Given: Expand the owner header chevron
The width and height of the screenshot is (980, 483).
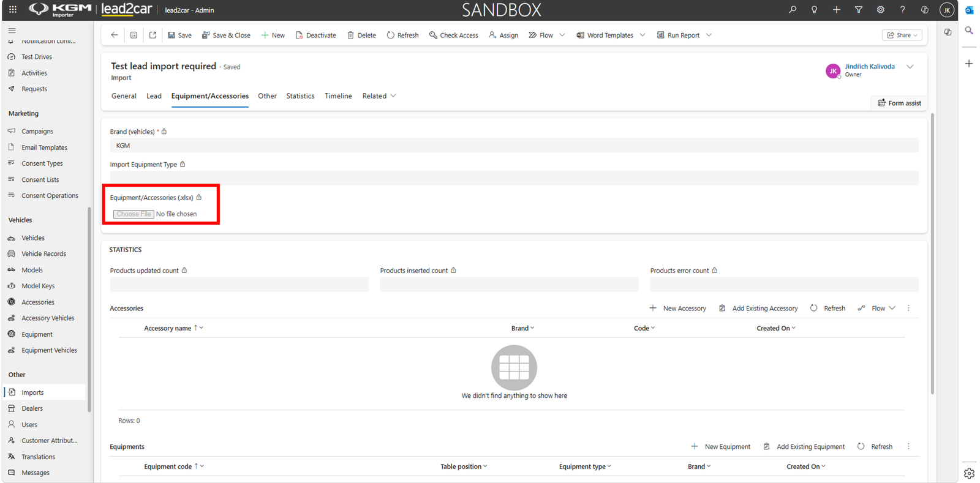Looking at the screenshot, I should 910,67.
